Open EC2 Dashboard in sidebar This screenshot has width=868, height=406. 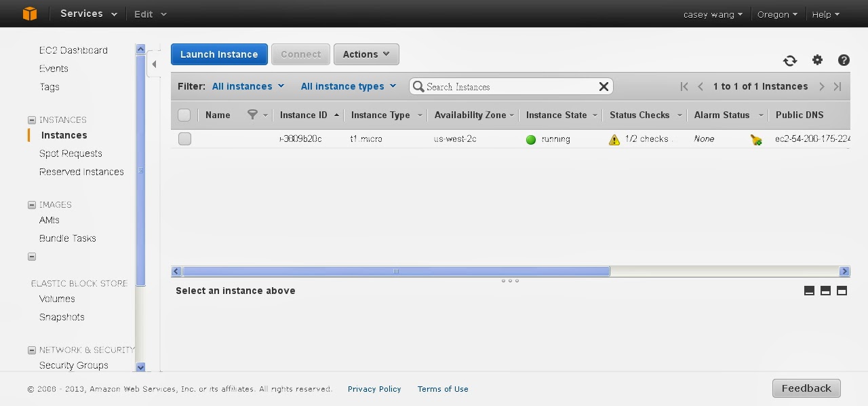[73, 50]
